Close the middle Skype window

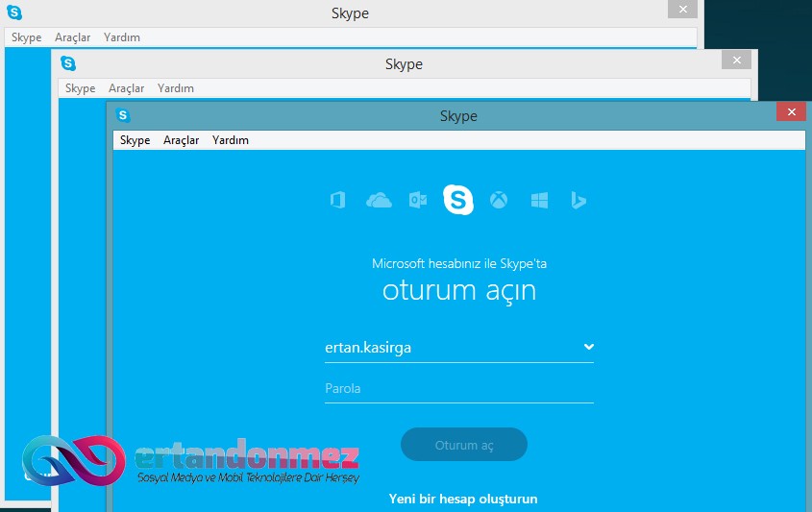(x=736, y=61)
